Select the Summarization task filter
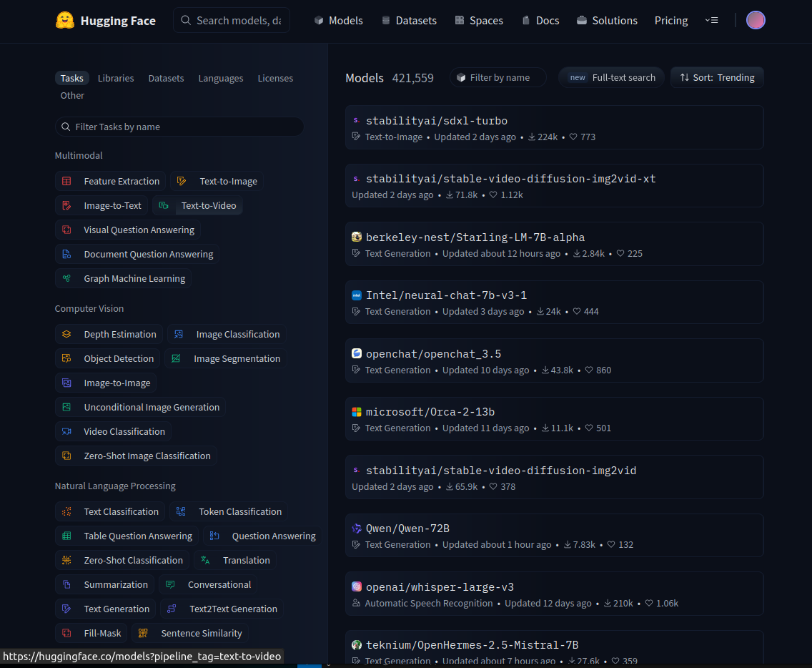Image resolution: width=812 pixels, height=668 pixels. [104, 584]
